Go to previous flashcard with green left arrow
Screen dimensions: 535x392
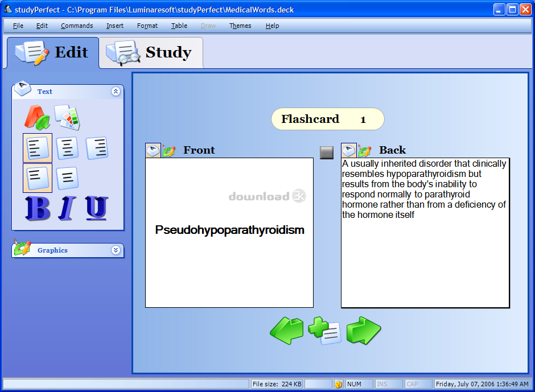pyautogui.click(x=287, y=330)
